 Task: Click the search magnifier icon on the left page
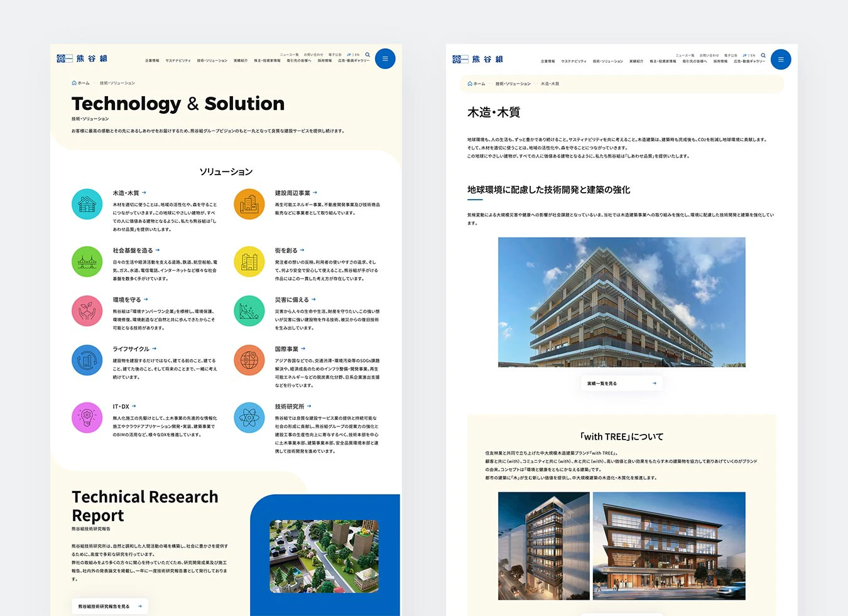coord(367,55)
